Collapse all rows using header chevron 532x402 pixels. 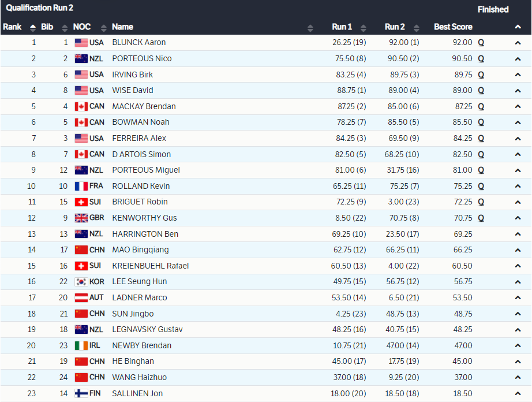coord(518,27)
